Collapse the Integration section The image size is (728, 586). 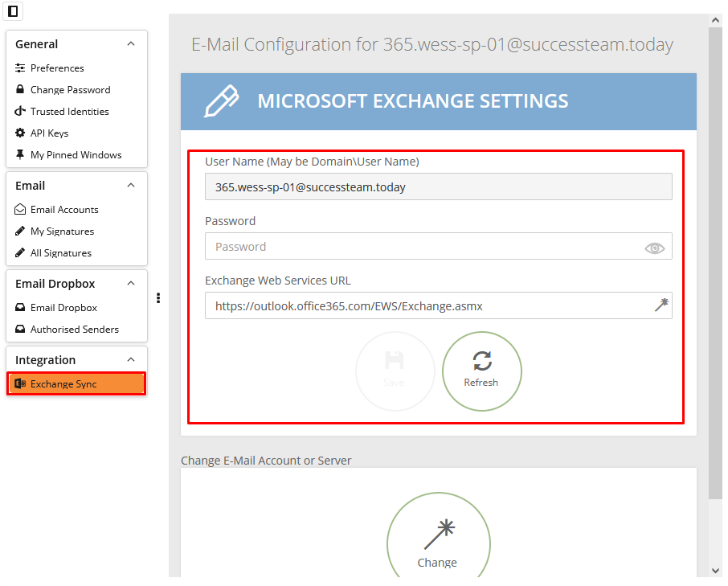point(131,360)
